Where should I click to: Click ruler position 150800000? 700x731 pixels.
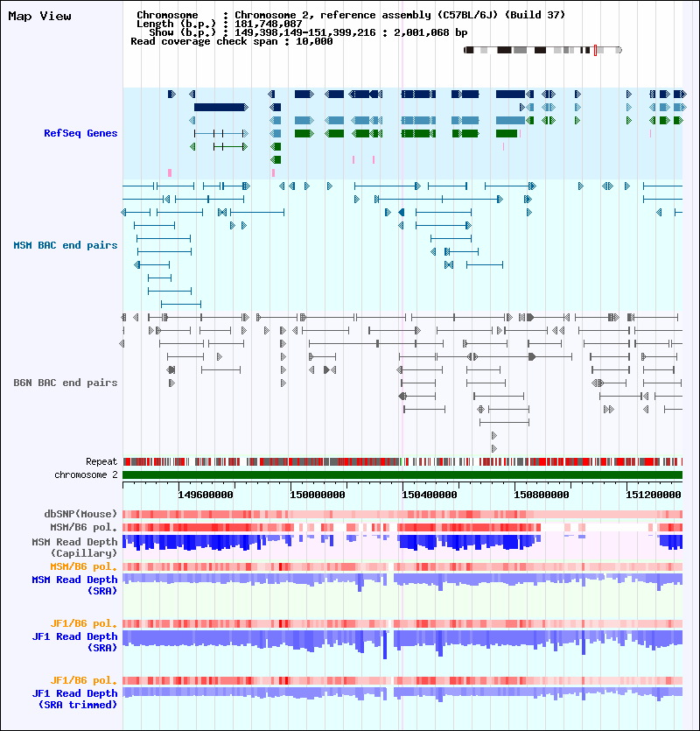[541, 495]
